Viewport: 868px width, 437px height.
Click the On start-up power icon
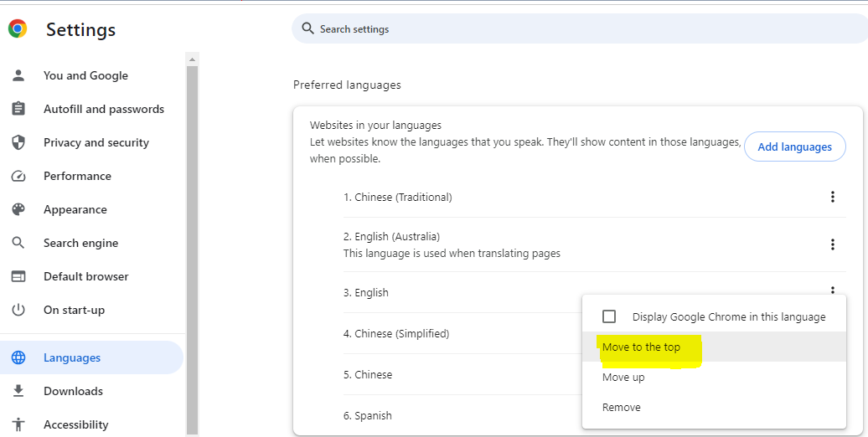tap(18, 310)
